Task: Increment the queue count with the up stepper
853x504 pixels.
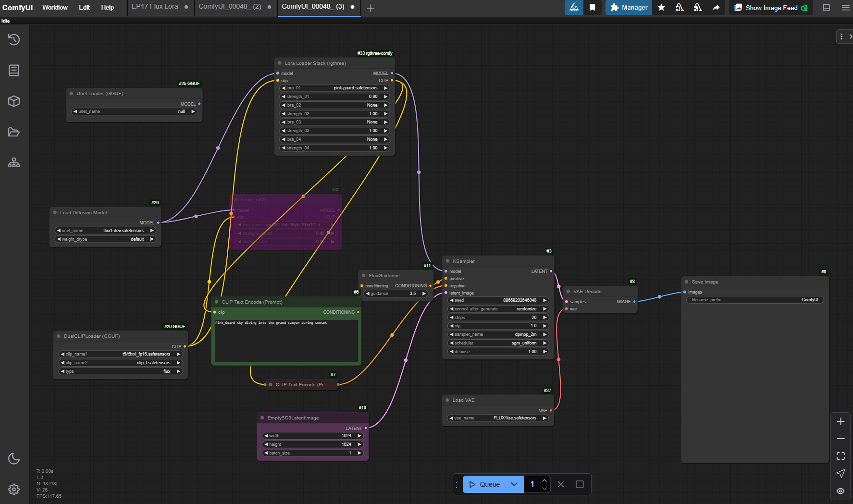Action: pyautogui.click(x=544, y=480)
